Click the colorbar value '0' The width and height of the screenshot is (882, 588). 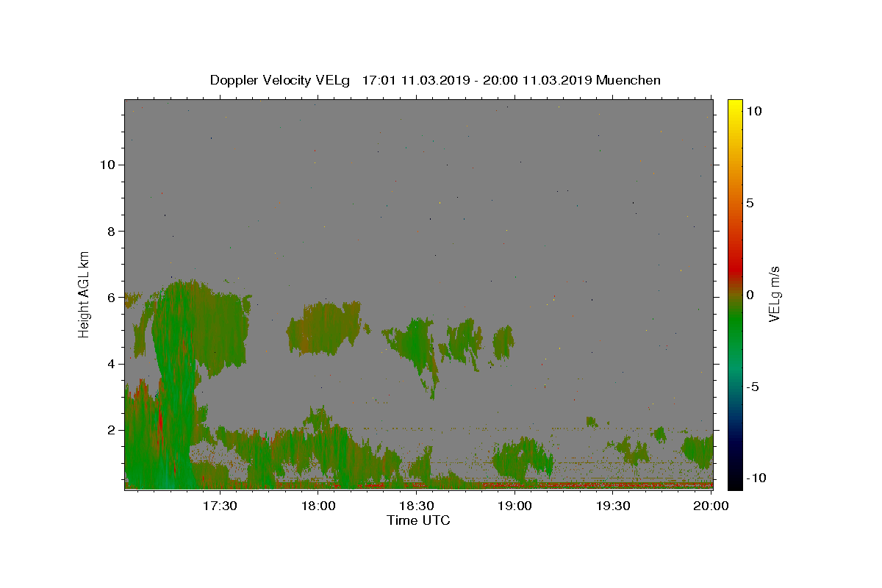tap(750, 295)
